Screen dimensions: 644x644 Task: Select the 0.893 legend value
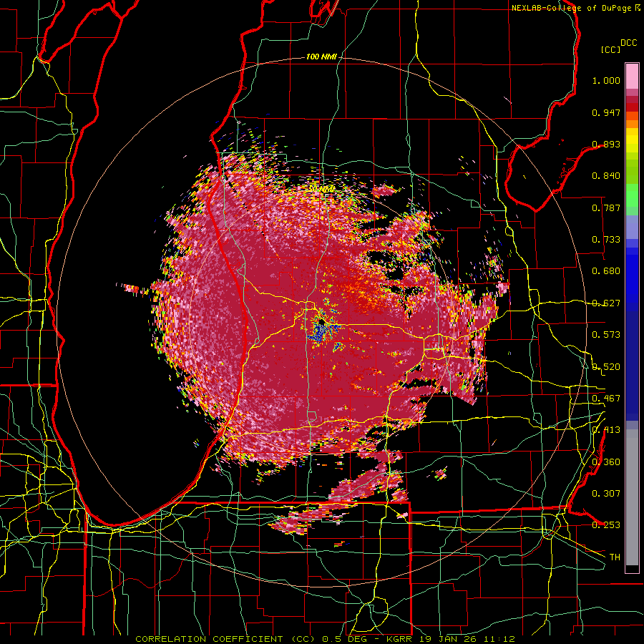[x=606, y=144]
